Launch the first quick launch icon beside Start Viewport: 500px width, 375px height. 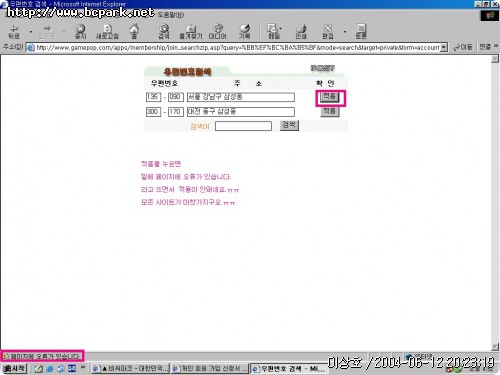(39, 369)
